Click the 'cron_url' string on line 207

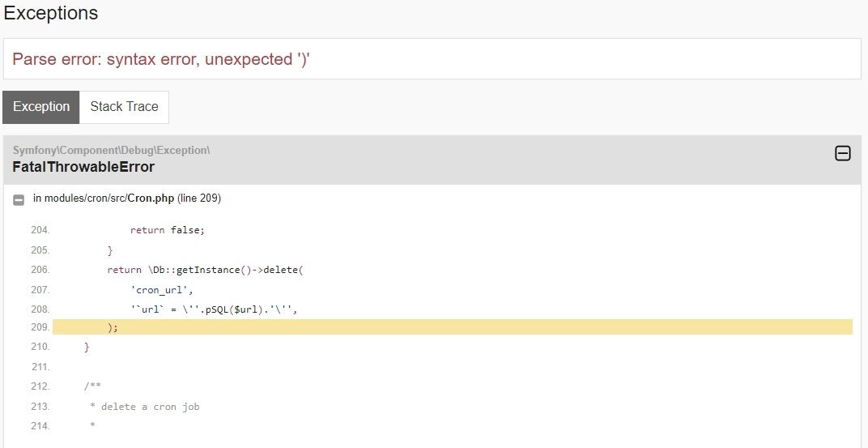tap(162, 290)
